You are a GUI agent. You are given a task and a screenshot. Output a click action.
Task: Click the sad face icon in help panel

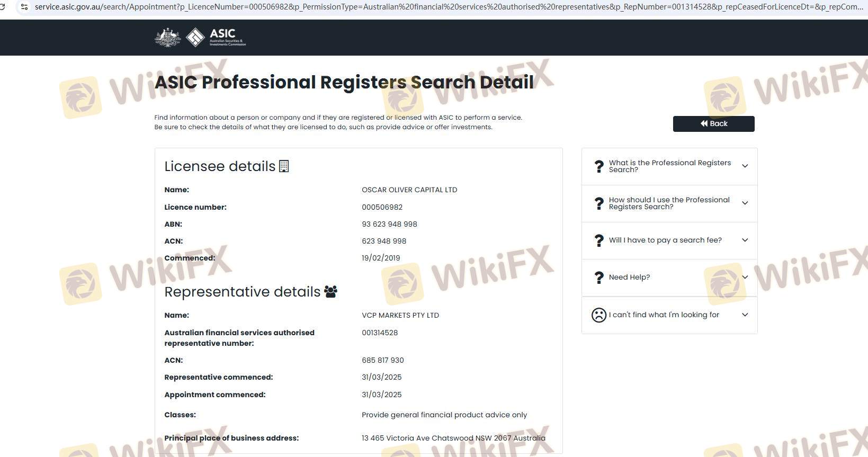click(598, 315)
